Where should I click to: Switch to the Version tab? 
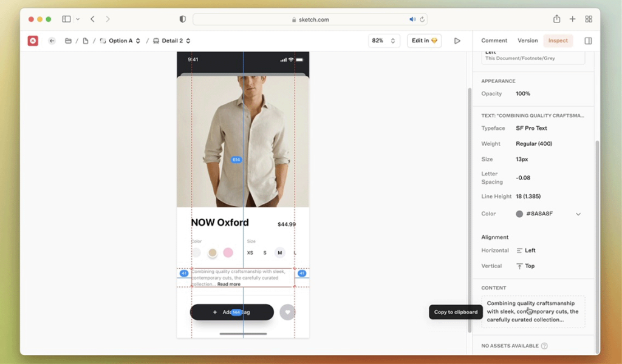tap(528, 41)
